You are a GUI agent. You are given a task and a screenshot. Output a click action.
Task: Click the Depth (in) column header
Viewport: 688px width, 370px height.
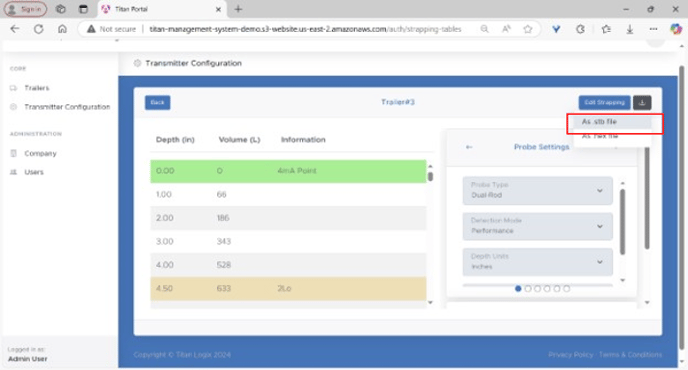pyautogui.click(x=175, y=140)
